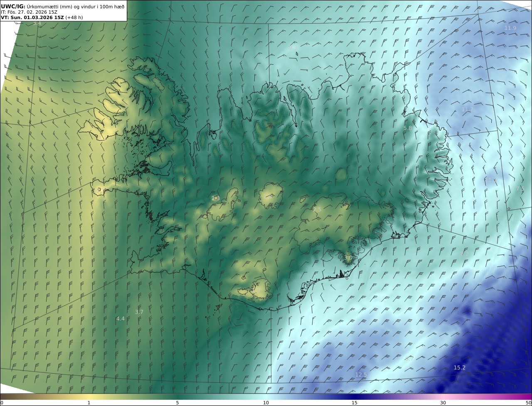Click the 10 tick on the colour scale
This screenshot has height=406, width=532.
tap(266, 403)
